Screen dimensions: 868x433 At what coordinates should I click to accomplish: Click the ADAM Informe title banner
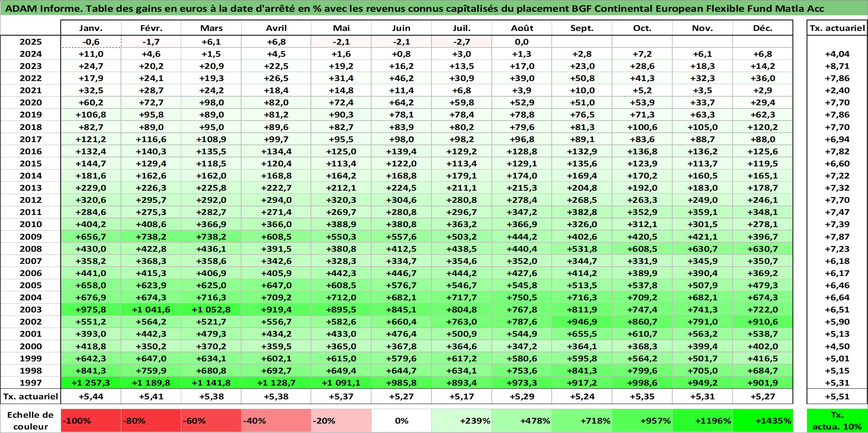click(x=434, y=8)
